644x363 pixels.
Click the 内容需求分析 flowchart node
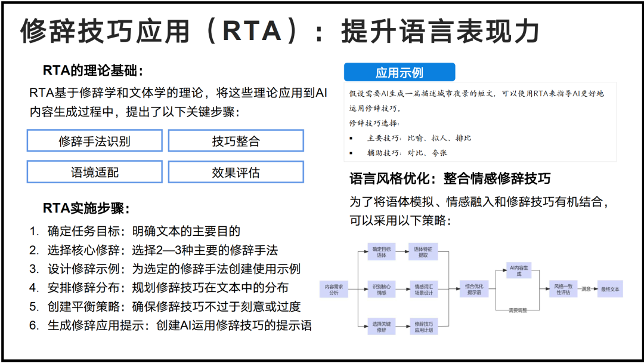pyautogui.click(x=334, y=290)
